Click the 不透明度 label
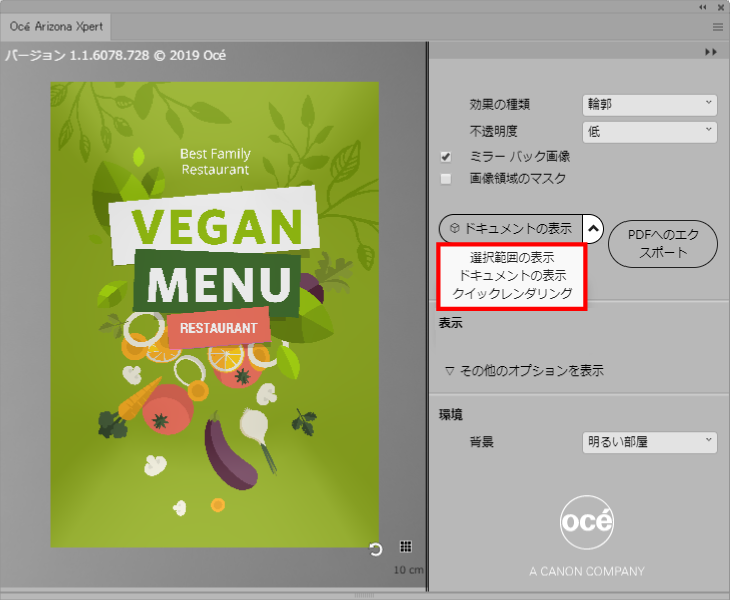 [x=493, y=132]
